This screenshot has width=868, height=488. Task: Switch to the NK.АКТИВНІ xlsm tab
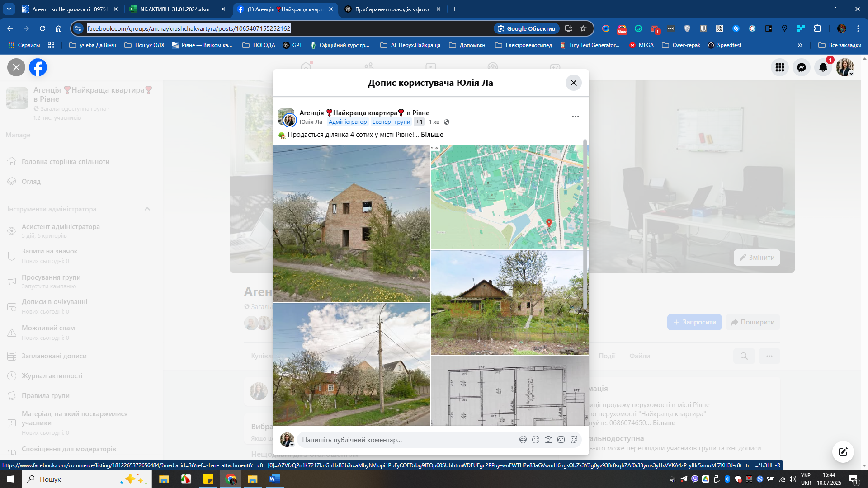coord(175,9)
